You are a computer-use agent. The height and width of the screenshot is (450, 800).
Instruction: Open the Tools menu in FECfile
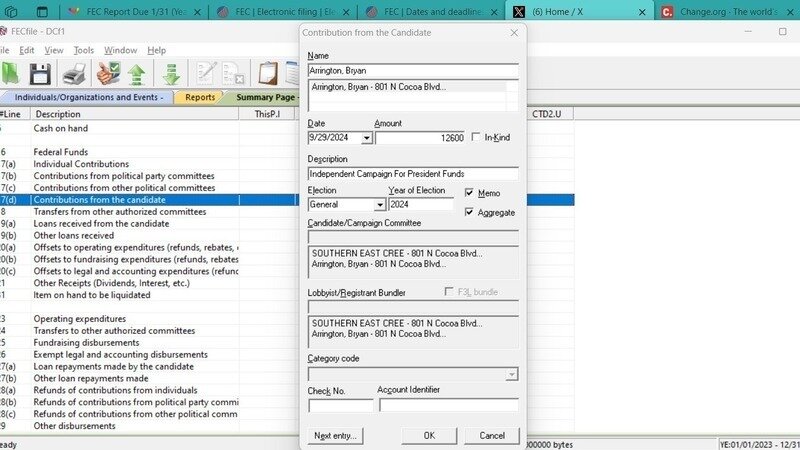pos(84,50)
